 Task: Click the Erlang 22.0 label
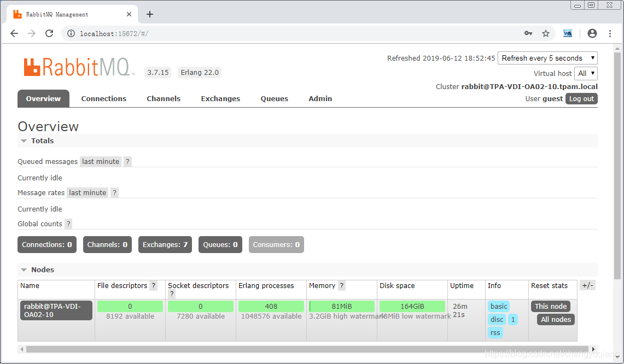pyautogui.click(x=200, y=72)
